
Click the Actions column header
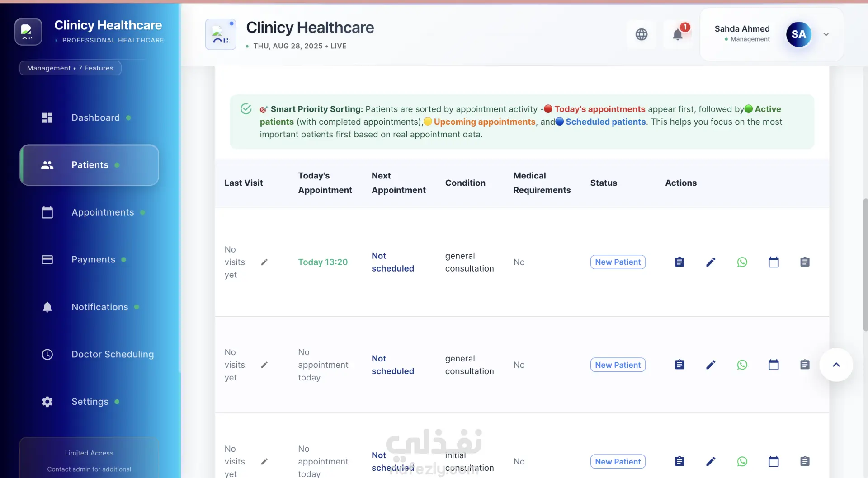tap(681, 183)
